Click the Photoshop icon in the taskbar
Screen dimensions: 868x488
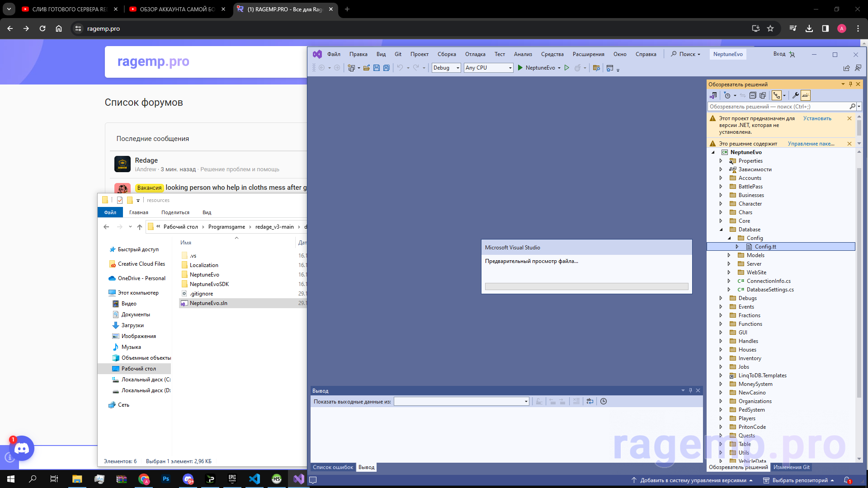click(166, 479)
